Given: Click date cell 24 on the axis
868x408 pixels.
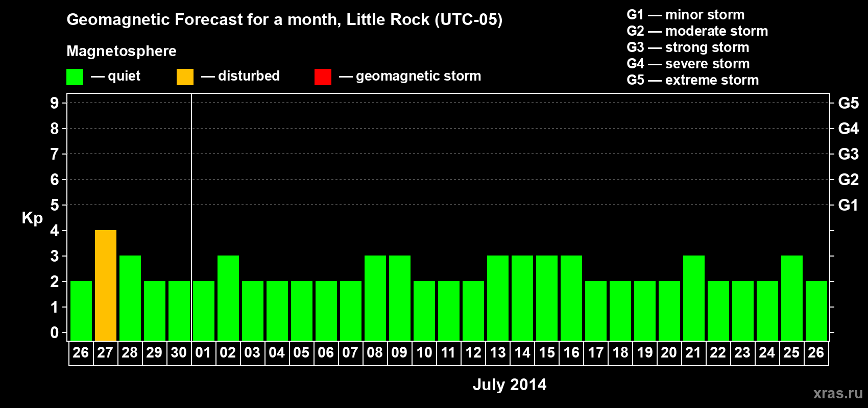Looking at the screenshot, I should point(767,353).
